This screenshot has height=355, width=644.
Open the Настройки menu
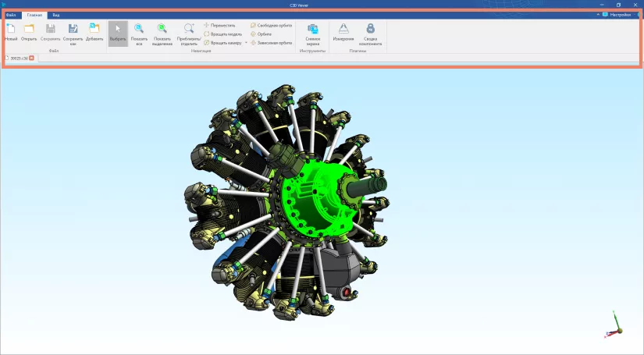click(620, 15)
